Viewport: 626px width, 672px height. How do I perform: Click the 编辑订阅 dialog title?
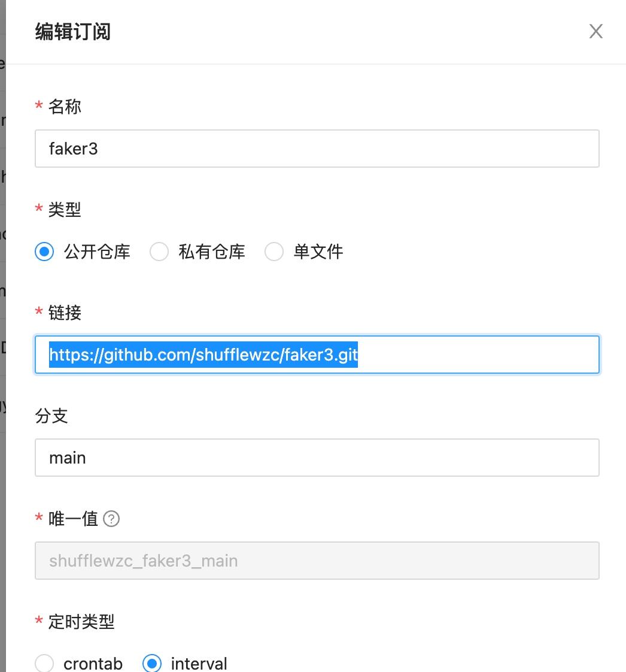72,31
